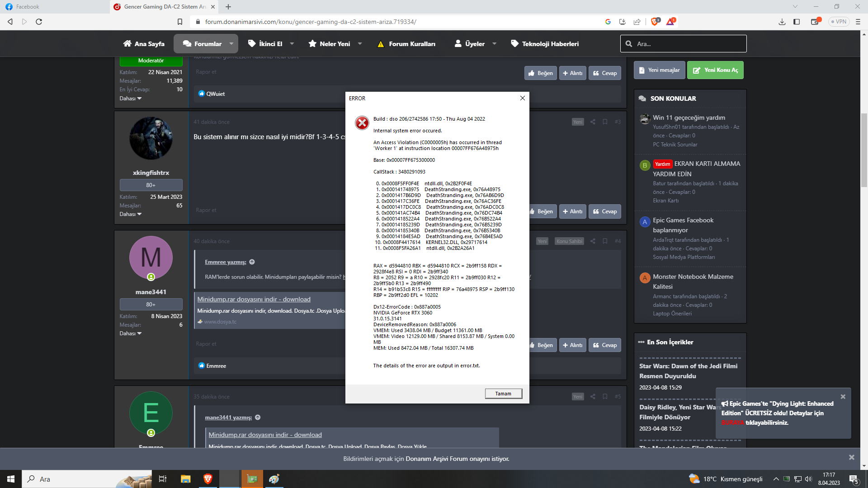Open Brave browser from the taskbar
This screenshot has width=868, height=488.
208,479
